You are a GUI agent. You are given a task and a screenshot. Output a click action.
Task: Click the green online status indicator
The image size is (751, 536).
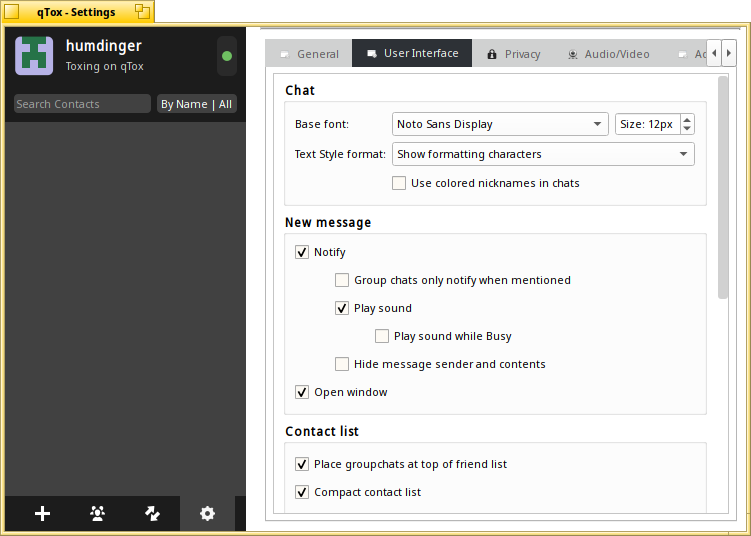(227, 56)
